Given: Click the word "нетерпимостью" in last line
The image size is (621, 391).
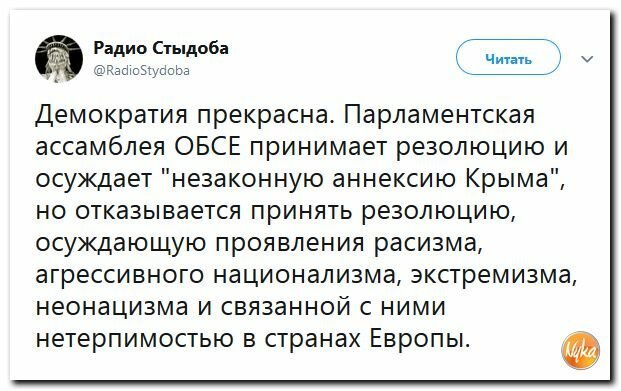Looking at the screenshot, I should click(x=135, y=339).
